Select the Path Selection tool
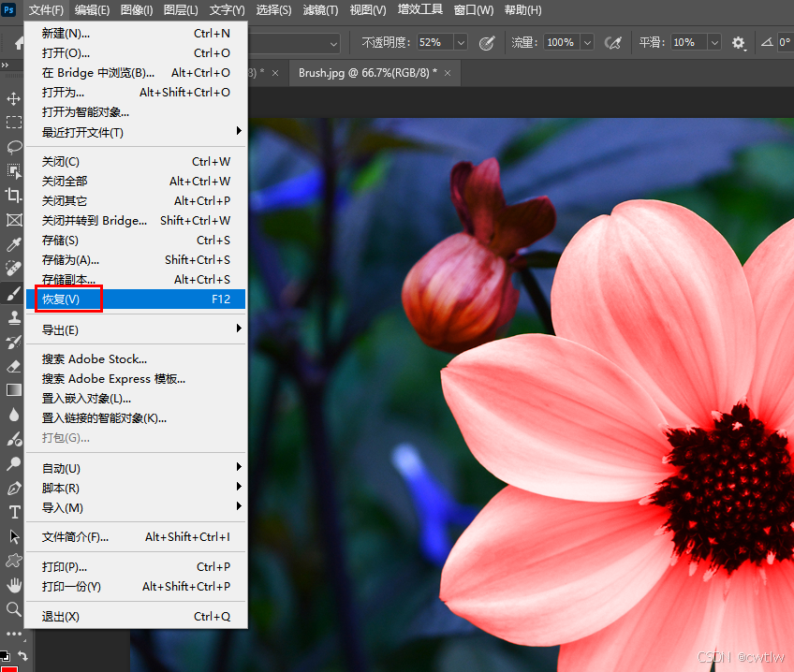794x672 pixels. (x=14, y=536)
